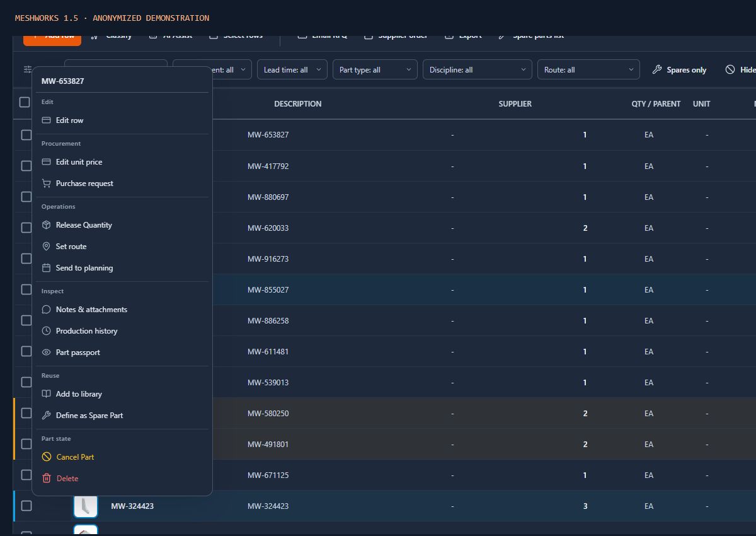Check the checkbox for row MW-916273
The width and height of the screenshot is (756, 536).
pos(26,259)
